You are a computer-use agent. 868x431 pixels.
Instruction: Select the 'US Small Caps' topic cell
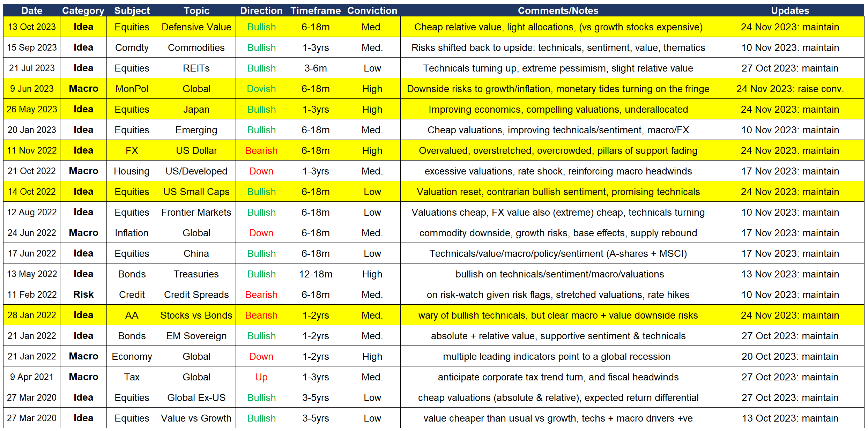pyautogui.click(x=196, y=192)
